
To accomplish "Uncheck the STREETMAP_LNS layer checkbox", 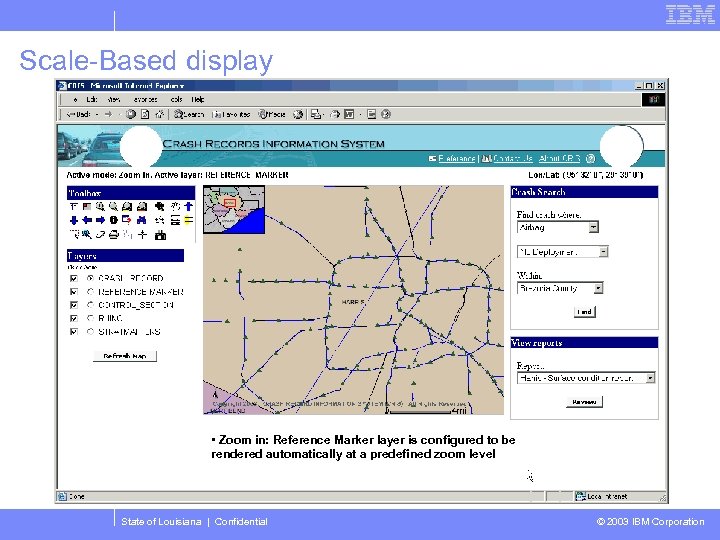I will 73,332.
